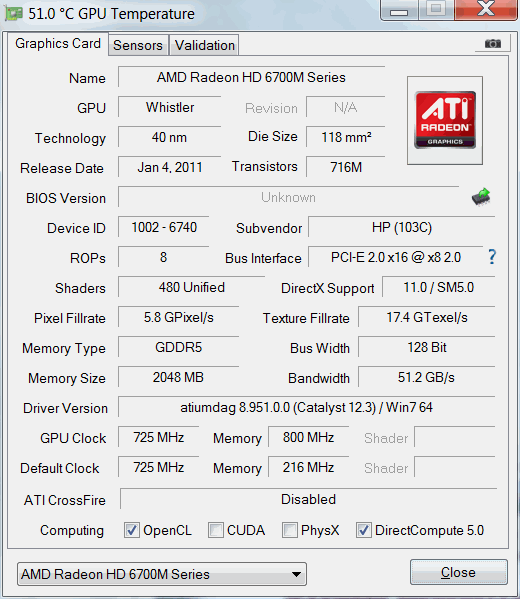520x599 pixels.
Task: Click the Name field
Action: coord(251,77)
